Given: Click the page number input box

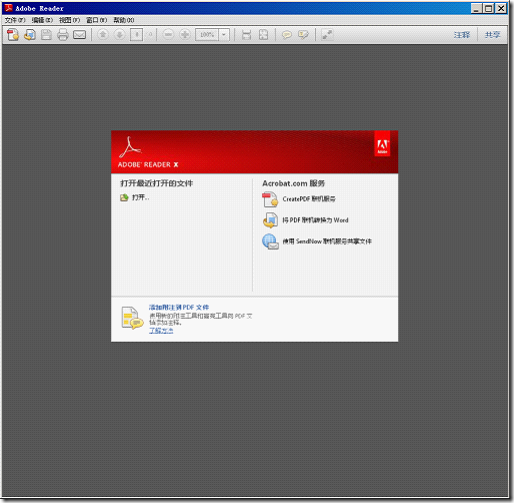Looking at the screenshot, I should pyautogui.click(x=136, y=35).
